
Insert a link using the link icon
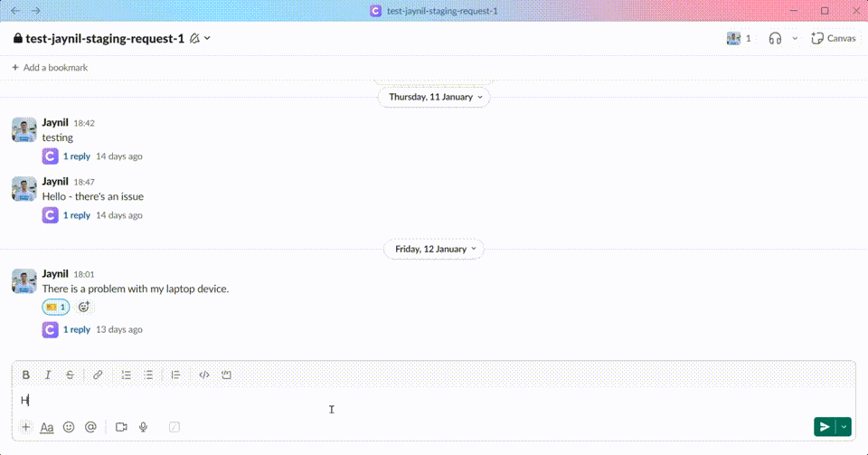(98, 374)
